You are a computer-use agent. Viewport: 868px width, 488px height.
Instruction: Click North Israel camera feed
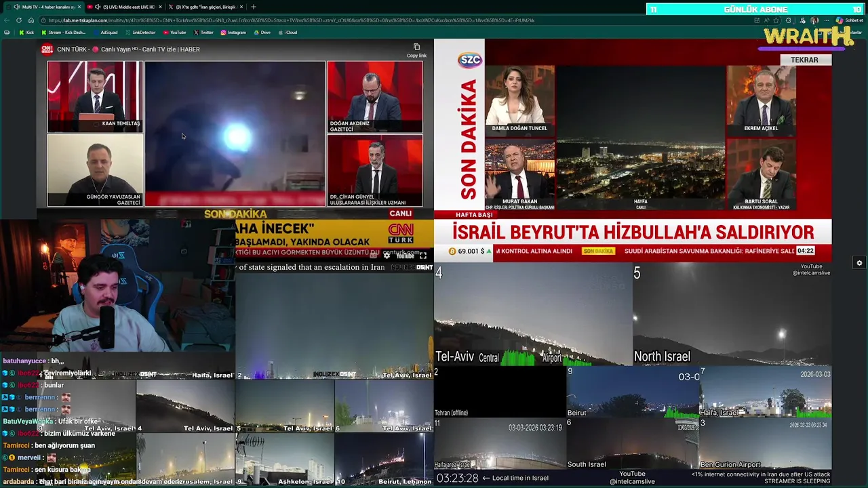732,314
